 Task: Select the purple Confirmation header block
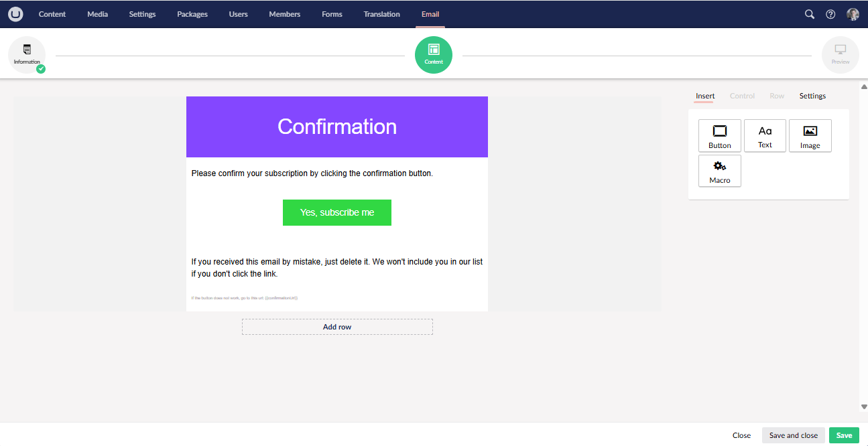[337, 127]
